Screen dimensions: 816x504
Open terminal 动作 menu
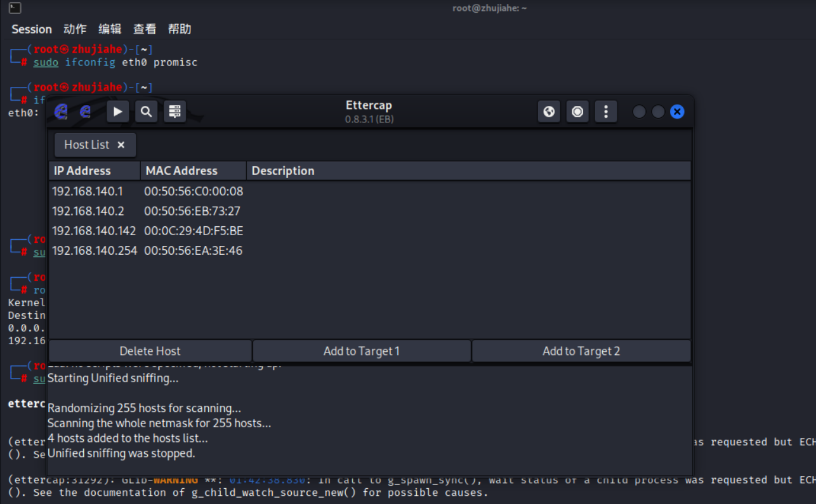click(75, 29)
